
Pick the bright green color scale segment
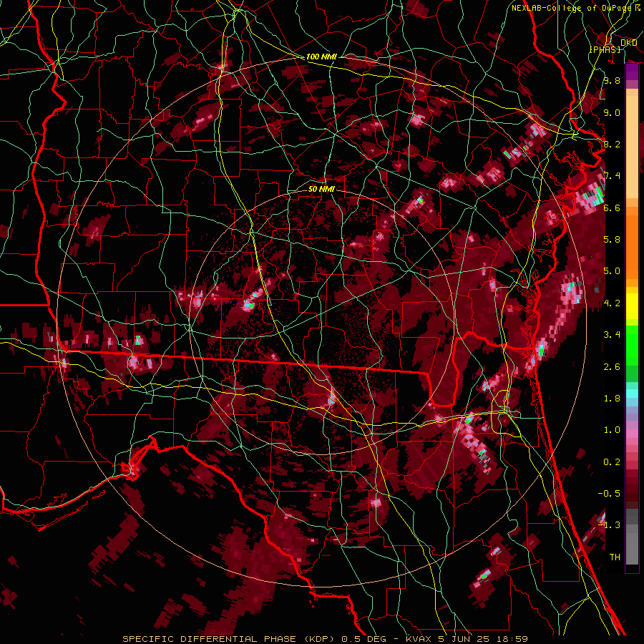[632, 344]
